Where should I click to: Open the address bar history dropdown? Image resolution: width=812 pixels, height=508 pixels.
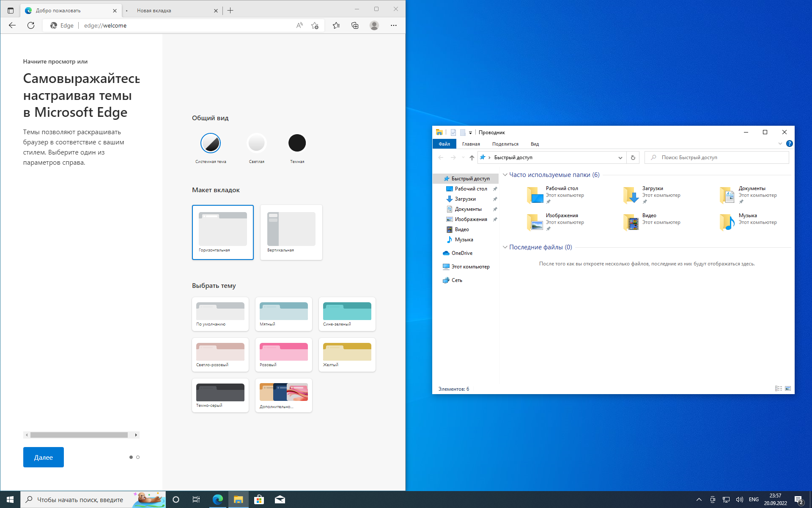pos(620,157)
